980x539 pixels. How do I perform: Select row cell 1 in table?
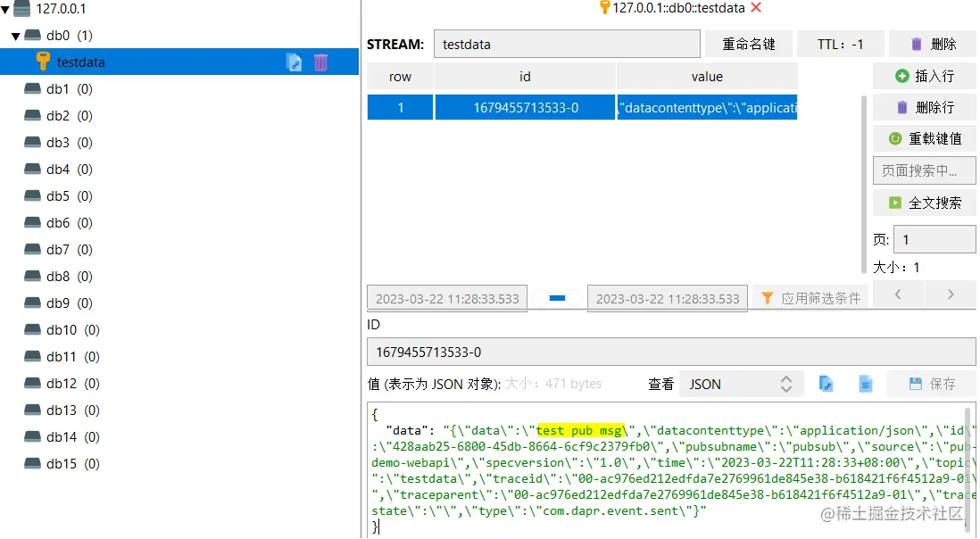(400, 107)
